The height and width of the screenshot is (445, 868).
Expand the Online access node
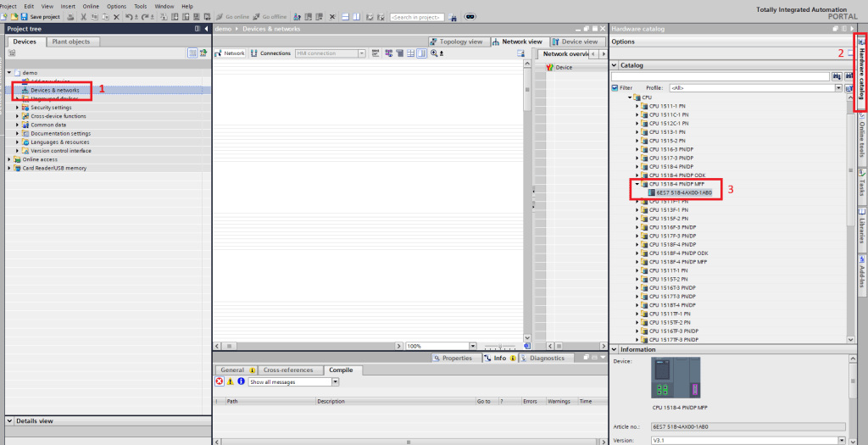(x=9, y=159)
